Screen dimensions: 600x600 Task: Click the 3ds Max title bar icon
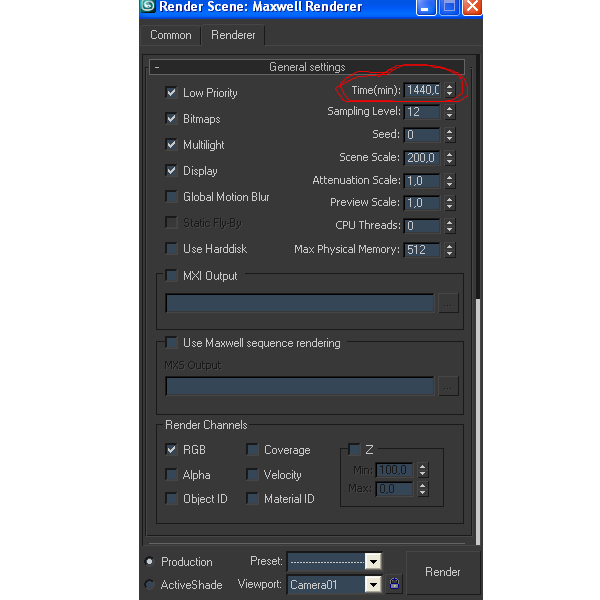[x=147, y=7]
